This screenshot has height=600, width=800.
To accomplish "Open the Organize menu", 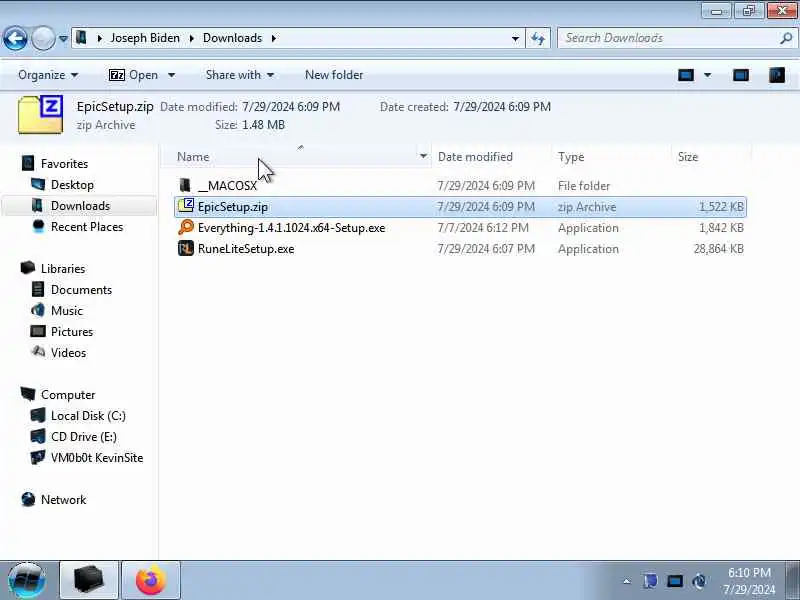I will click(48, 75).
